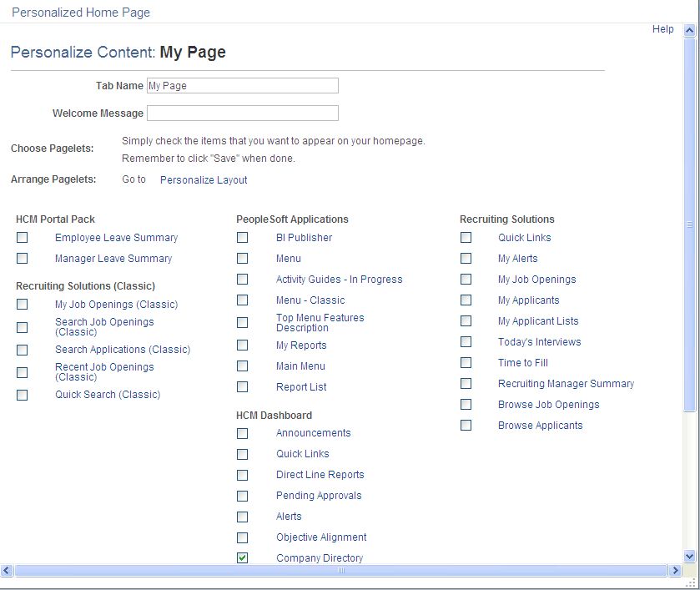Screen dimensions: 700x590
Task: Check the Report List pagelet
Action: [242, 386]
